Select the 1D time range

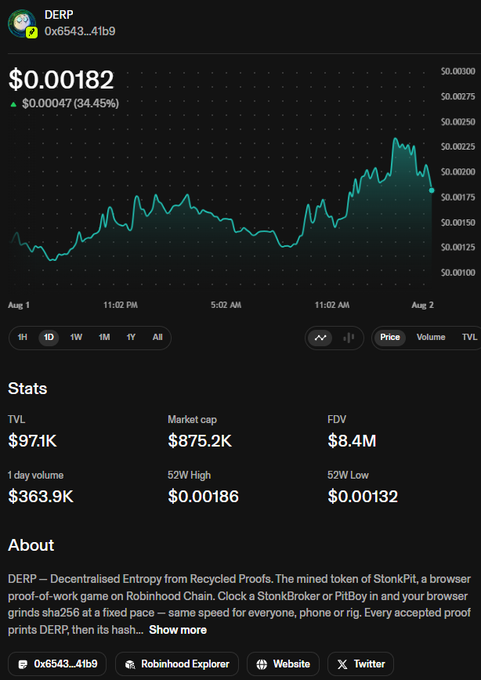[x=49, y=337]
